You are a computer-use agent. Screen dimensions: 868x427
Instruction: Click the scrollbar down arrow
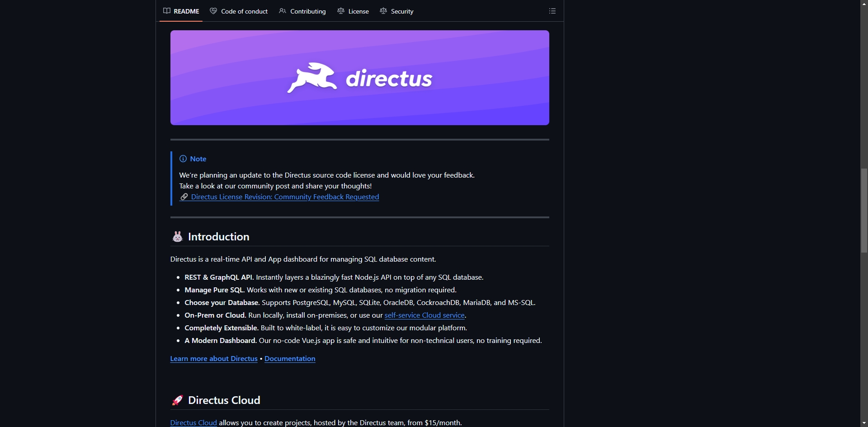[864, 423]
